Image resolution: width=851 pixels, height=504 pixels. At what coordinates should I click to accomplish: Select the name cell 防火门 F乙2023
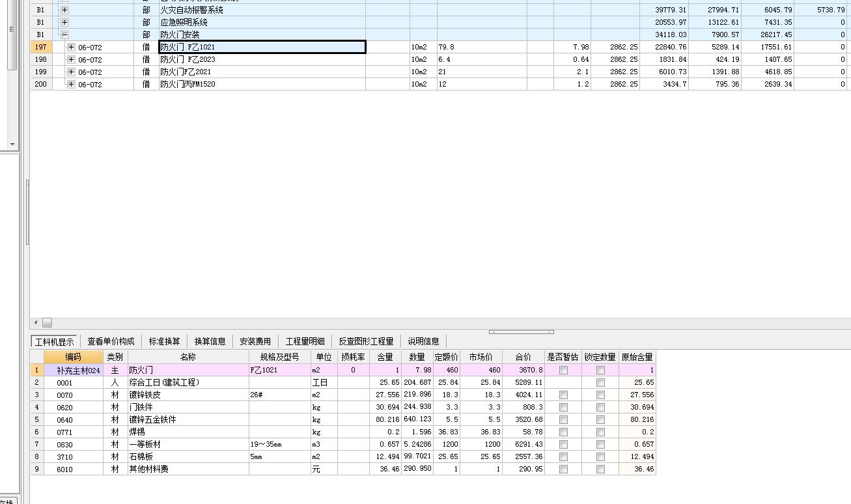tap(262, 59)
